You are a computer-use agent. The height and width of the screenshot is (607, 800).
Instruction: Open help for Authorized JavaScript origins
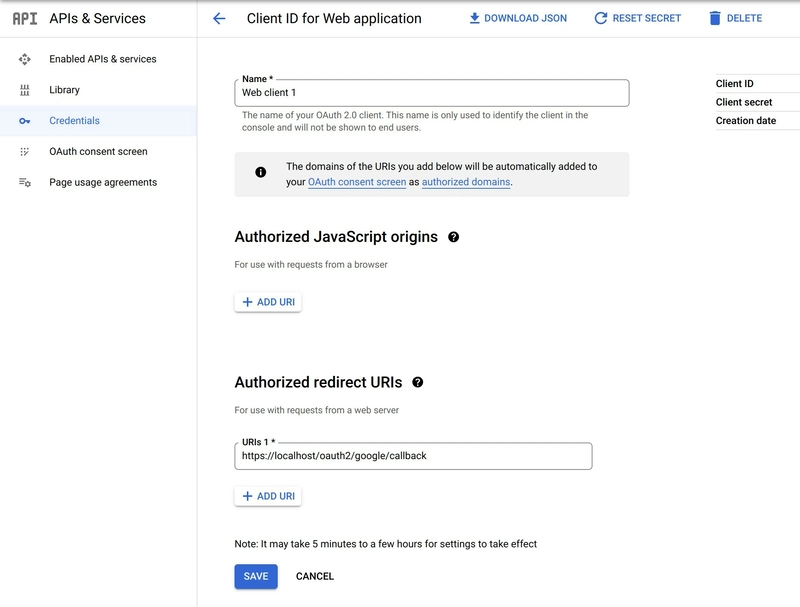click(x=454, y=237)
